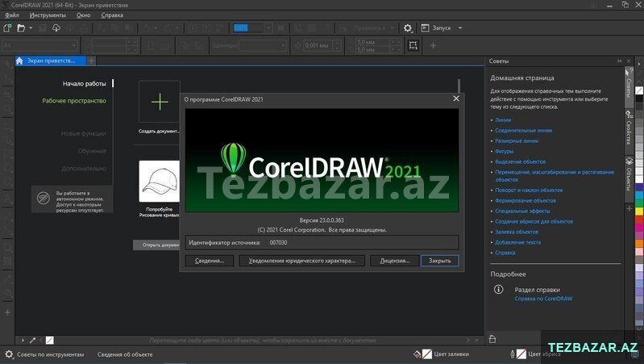Screen dimensions: 644x364
Task: Select Обучение in welcome sidebar
Action: click(92, 151)
